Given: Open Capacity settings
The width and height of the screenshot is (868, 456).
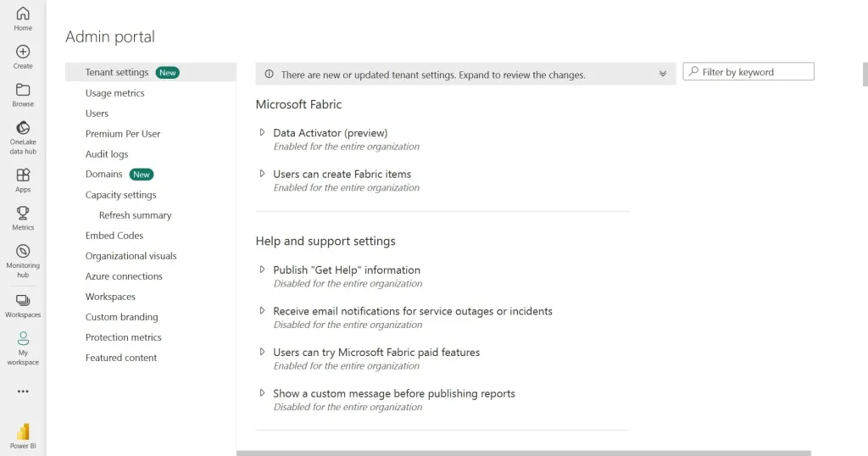Looking at the screenshot, I should [x=120, y=195].
